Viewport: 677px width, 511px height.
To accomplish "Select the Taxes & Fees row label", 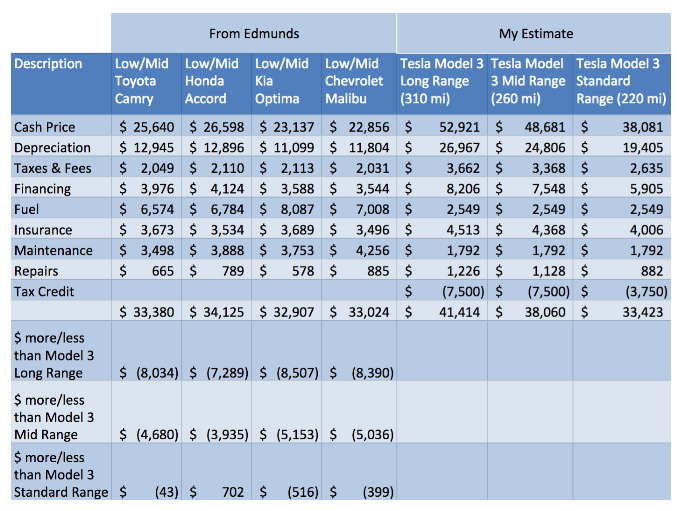I will (x=52, y=168).
